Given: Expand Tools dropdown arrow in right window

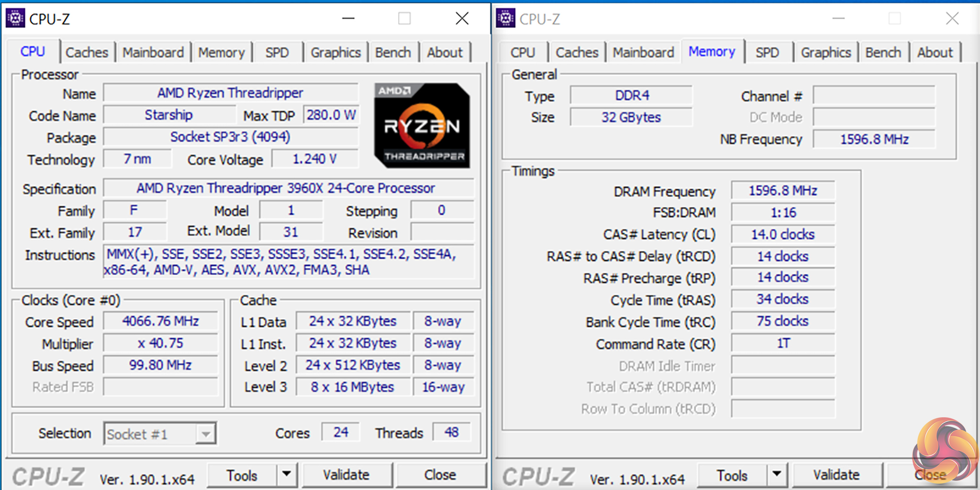Looking at the screenshot, I should pyautogui.click(x=777, y=475).
